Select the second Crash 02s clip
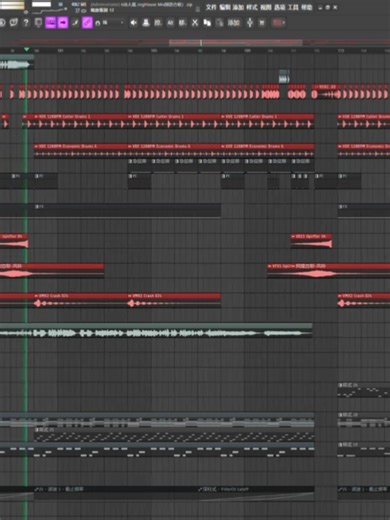390x520 pixels. (x=174, y=300)
